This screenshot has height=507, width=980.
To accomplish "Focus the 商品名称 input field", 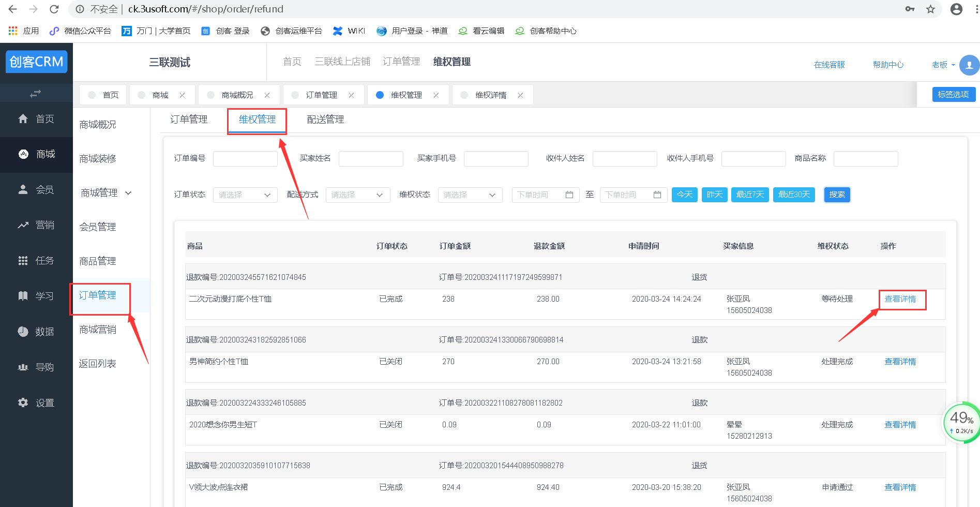I will (x=866, y=159).
